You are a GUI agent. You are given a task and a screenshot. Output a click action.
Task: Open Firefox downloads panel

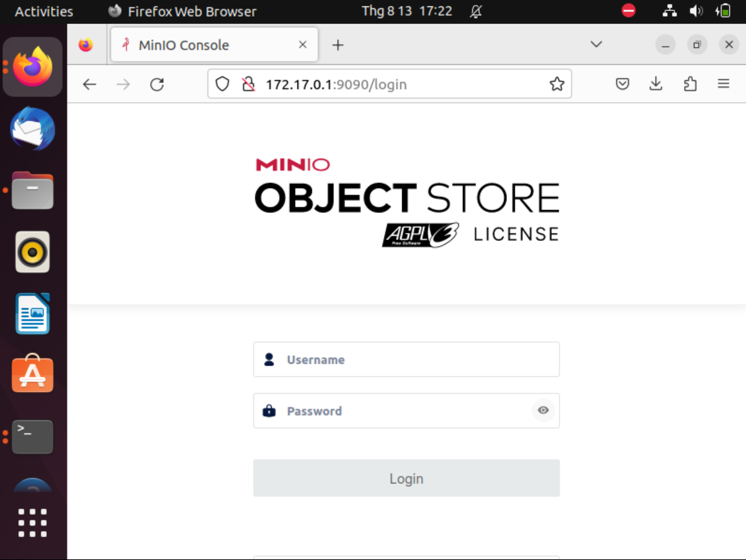[656, 84]
